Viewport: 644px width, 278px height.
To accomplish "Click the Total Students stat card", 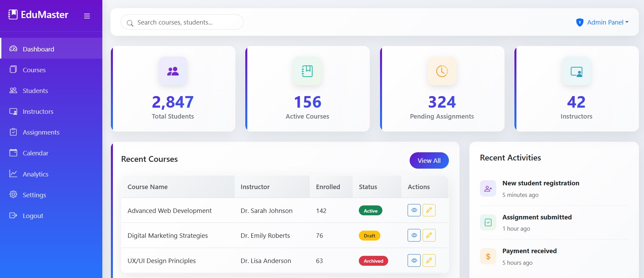I will (x=173, y=89).
